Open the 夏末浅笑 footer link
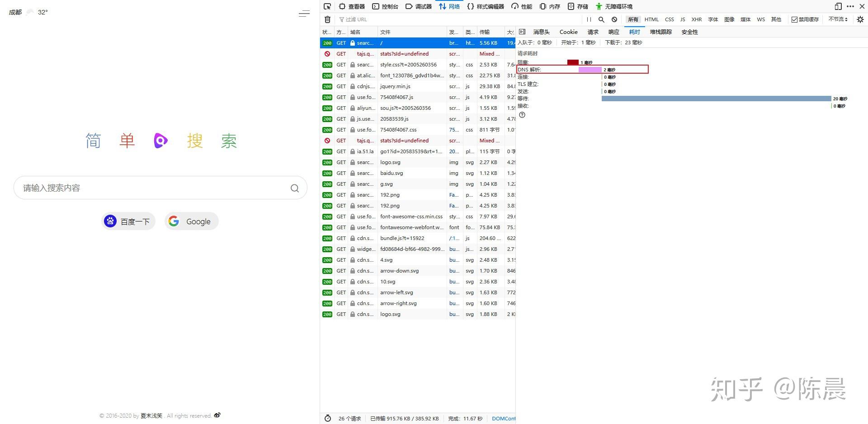868x424 pixels. click(x=151, y=416)
